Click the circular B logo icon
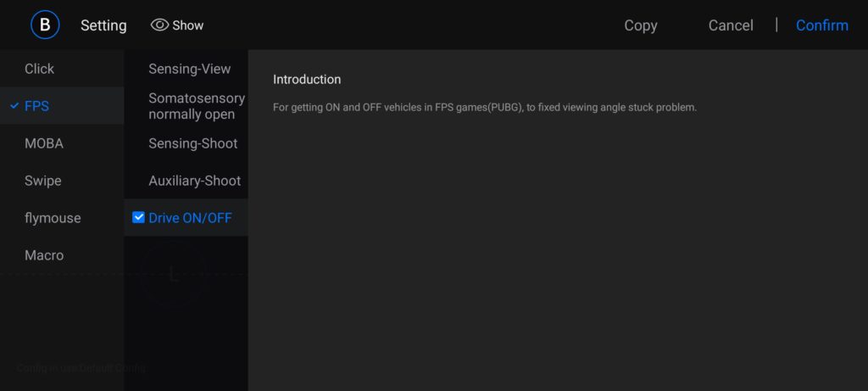 [45, 25]
